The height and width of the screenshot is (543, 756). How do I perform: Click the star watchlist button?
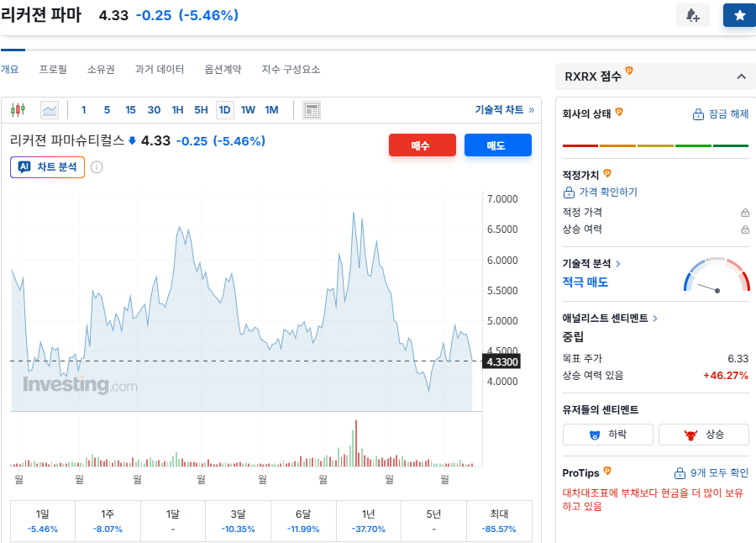pos(739,15)
